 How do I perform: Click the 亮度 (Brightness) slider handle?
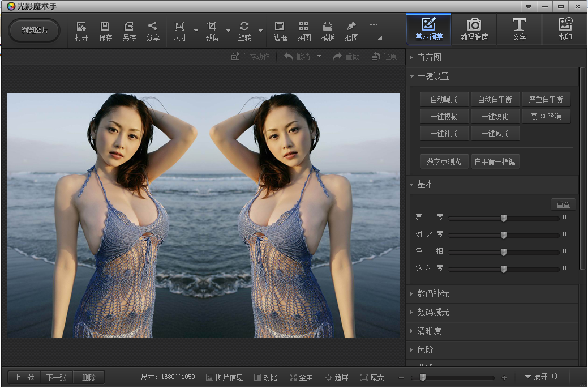point(503,218)
